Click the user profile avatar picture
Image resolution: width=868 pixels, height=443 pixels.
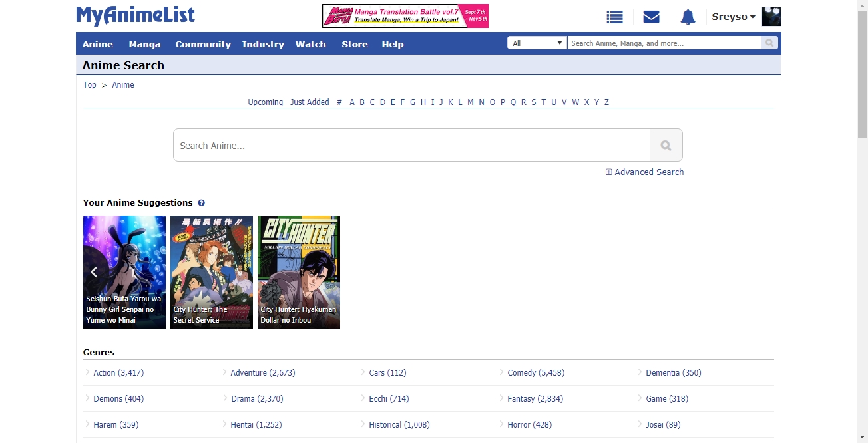tap(771, 17)
